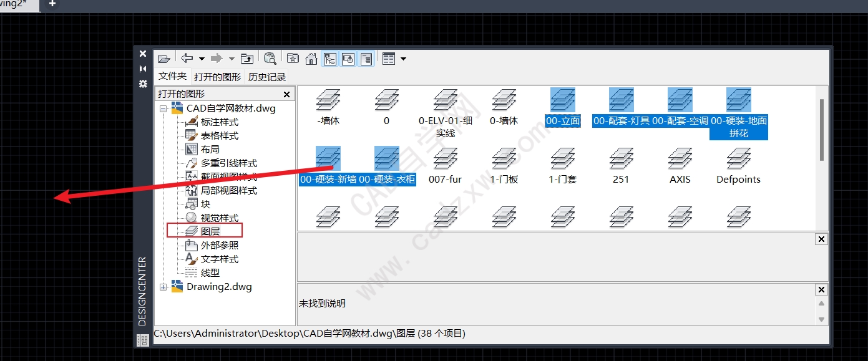
Task: Select the 00-立面 layer icon
Action: pos(563,100)
